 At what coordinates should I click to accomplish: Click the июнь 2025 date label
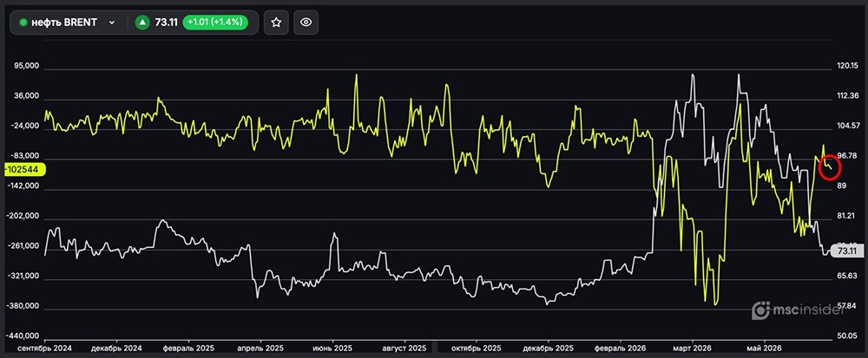[332, 348]
